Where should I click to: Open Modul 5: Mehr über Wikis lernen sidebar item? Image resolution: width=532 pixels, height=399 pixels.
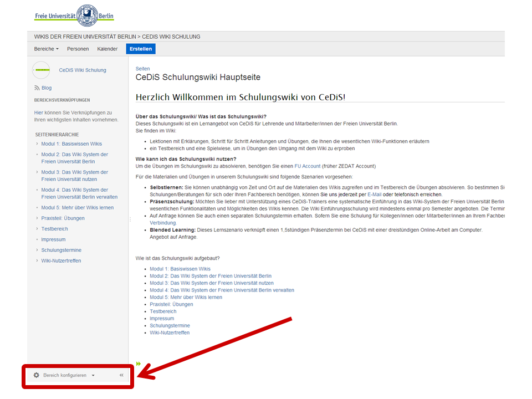tap(78, 208)
